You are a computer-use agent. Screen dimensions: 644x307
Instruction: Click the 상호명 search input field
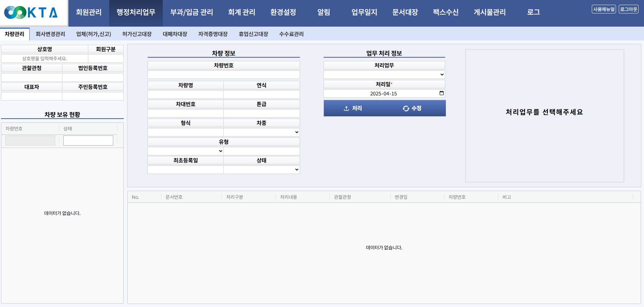tap(44, 59)
